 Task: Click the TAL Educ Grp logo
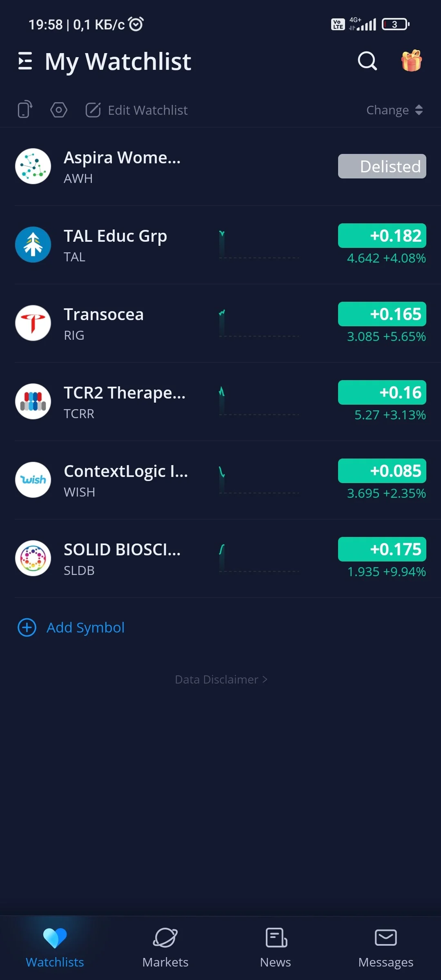[x=33, y=245]
